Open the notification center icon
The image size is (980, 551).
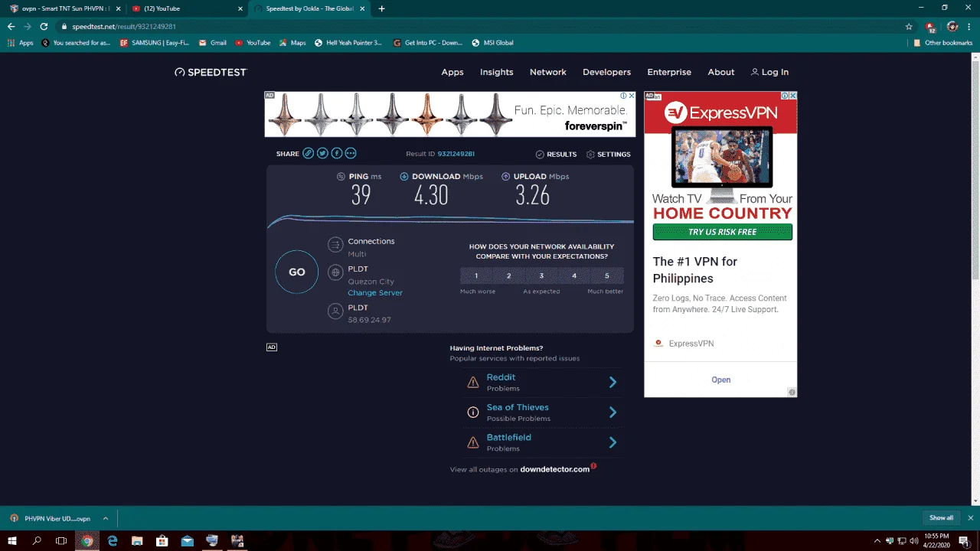click(x=964, y=541)
